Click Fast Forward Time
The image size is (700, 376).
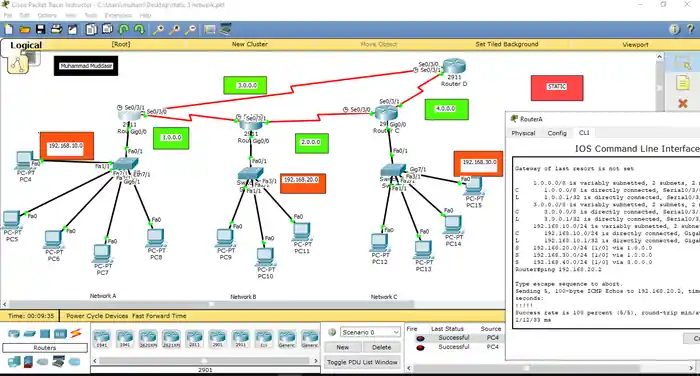tap(159, 316)
